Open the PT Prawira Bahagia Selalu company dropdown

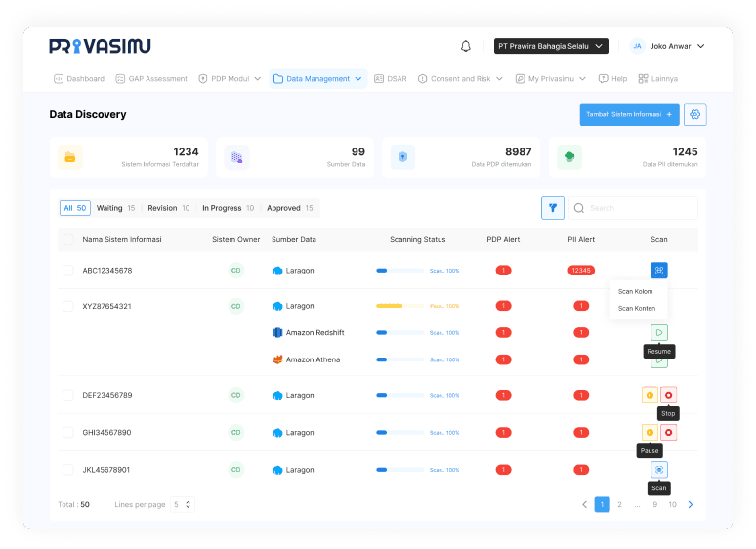[551, 46]
